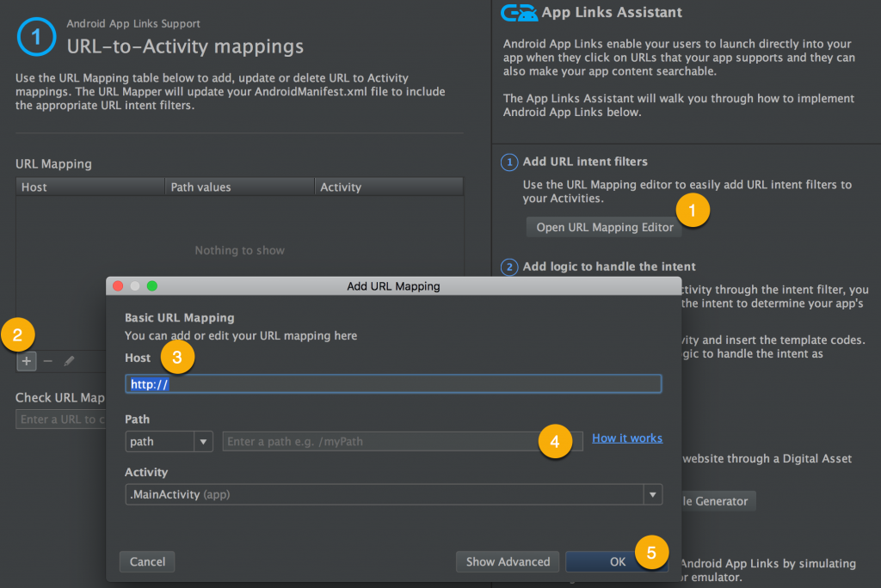Click the Basic URL Mapping heading

coord(179,318)
